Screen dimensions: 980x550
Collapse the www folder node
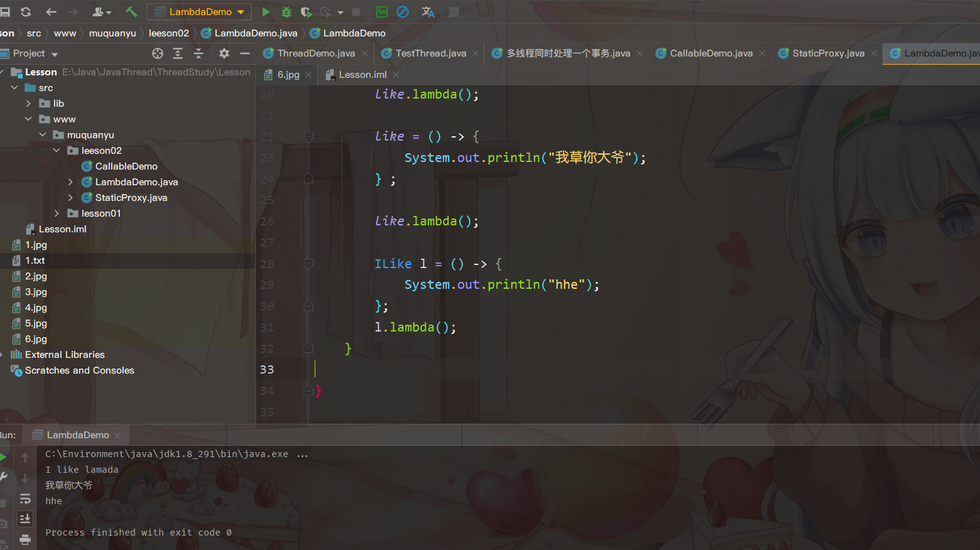(28, 119)
